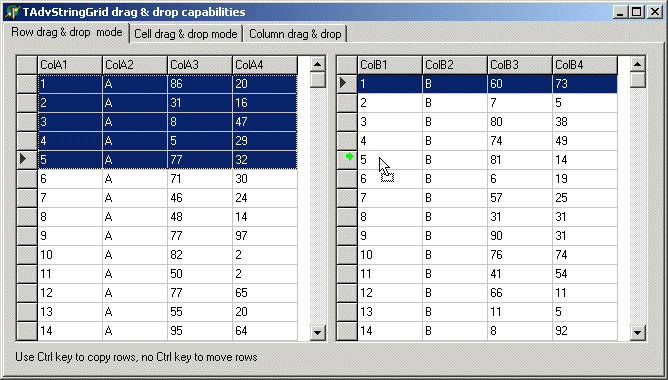Screen dimensions: 668x380
Task: Select cell '76' in ColB3
Action: (520, 255)
